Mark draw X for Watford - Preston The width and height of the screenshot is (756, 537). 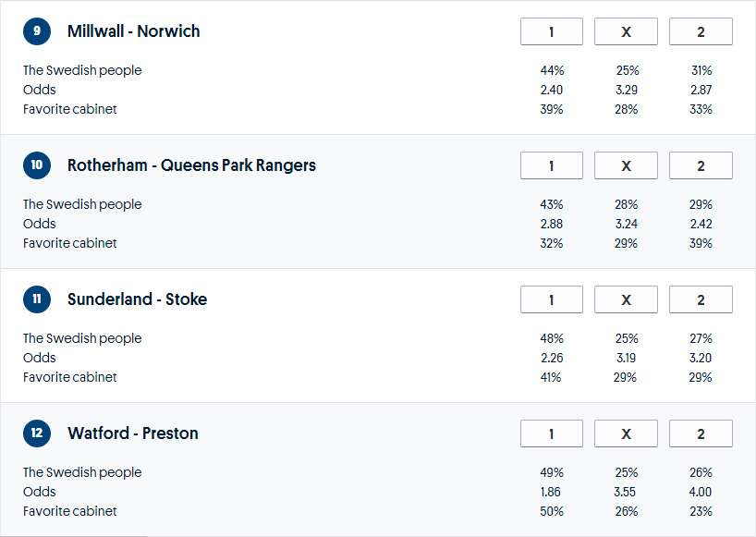(x=626, y=433)
